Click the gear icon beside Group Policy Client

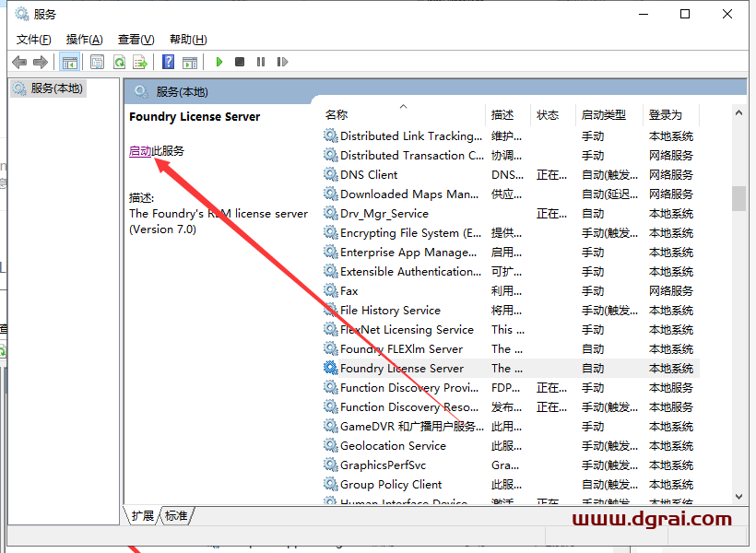(330, 484)
